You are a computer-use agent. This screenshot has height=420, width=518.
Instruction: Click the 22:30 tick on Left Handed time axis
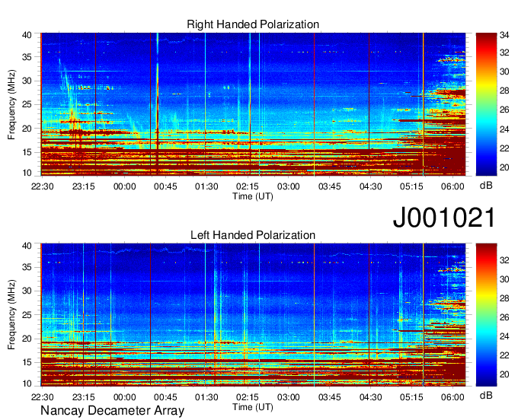click(x=43, y=397)
